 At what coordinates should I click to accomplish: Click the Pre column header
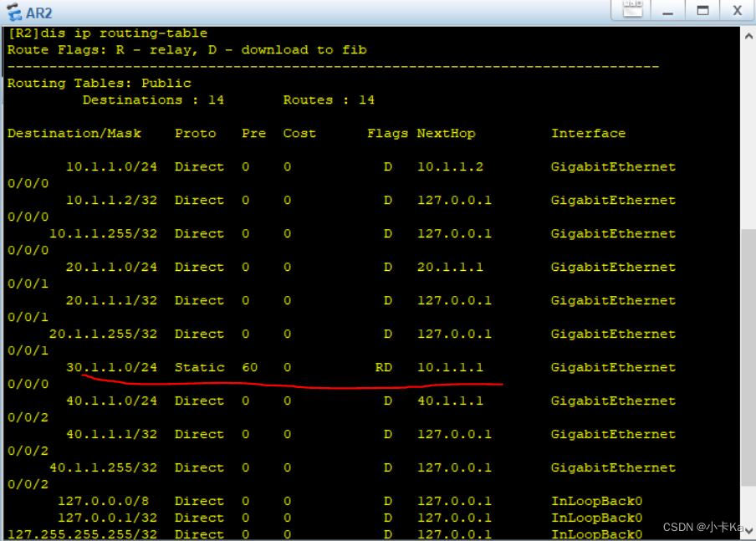253,133
